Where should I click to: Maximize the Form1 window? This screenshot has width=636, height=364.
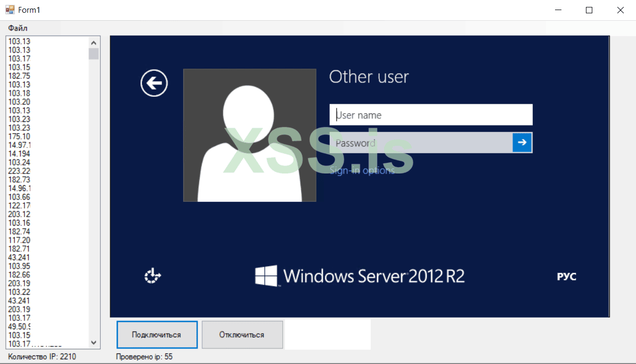point(589,10)
